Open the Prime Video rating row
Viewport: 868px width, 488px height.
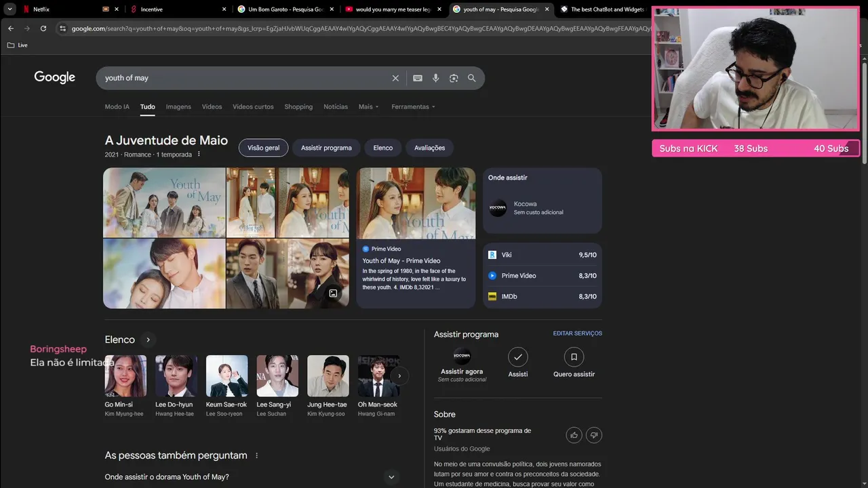point(542,276)
